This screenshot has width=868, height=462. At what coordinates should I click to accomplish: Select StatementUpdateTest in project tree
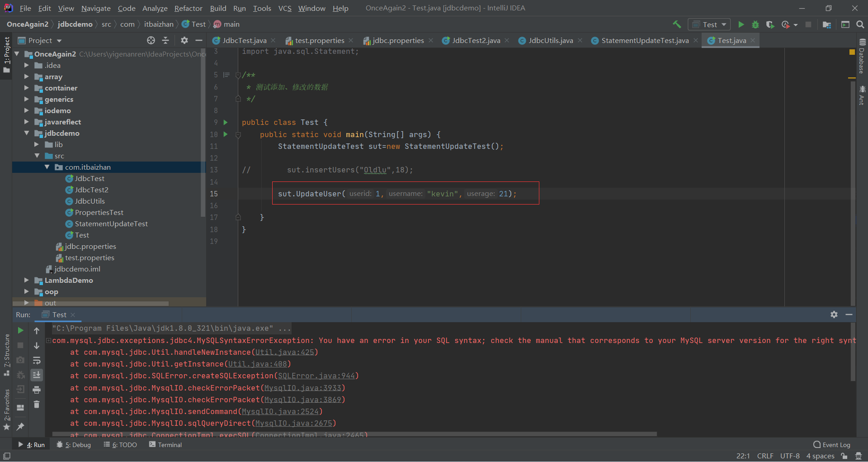point(111,224)
